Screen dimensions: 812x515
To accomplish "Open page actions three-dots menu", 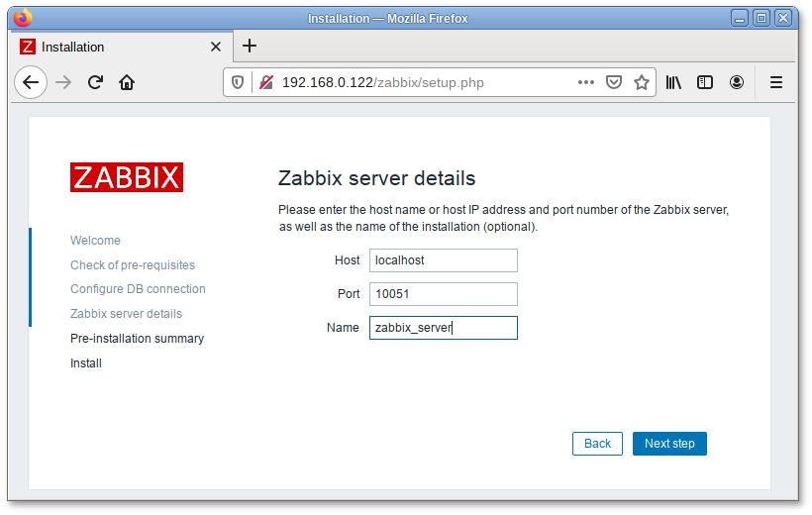I will click(585, 82).
